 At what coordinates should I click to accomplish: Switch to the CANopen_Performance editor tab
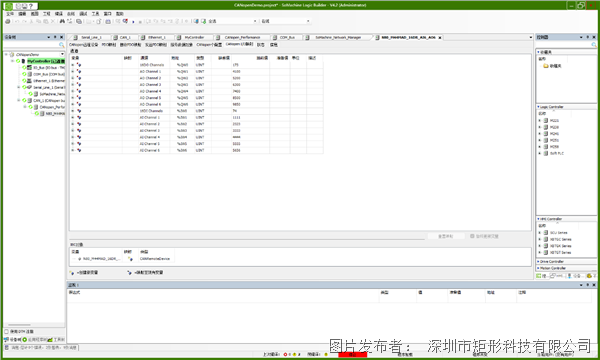tap(241, 37)
